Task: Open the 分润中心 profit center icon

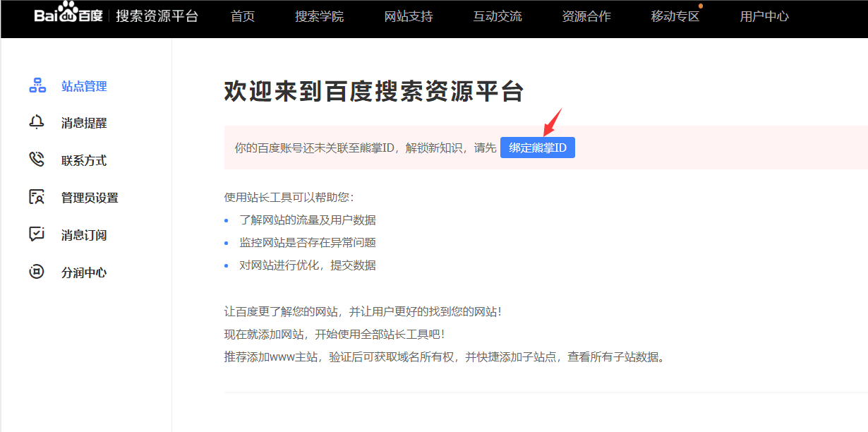Action: [36, 272]
